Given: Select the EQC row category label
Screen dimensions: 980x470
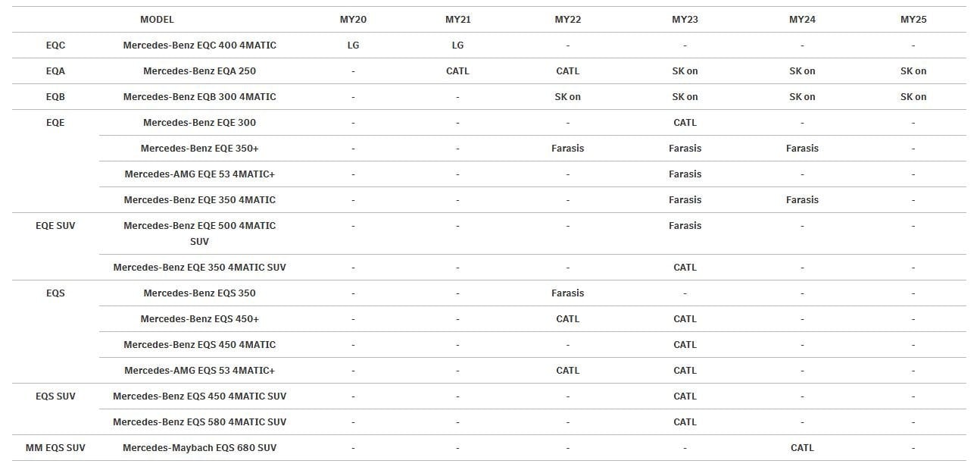Looking at the screenshot, I should [x=55, y=45].
